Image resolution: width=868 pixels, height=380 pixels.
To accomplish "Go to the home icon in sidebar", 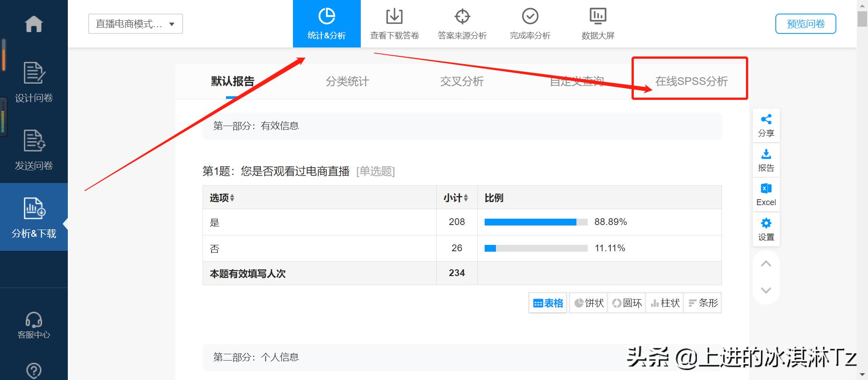I will point(34,24).
